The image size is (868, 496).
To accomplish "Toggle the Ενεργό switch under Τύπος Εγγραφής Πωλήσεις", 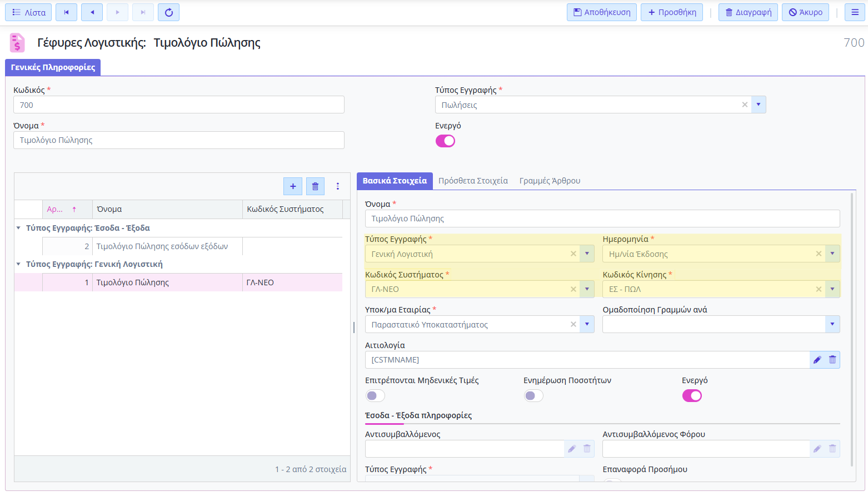I will (x=445, y=141).
